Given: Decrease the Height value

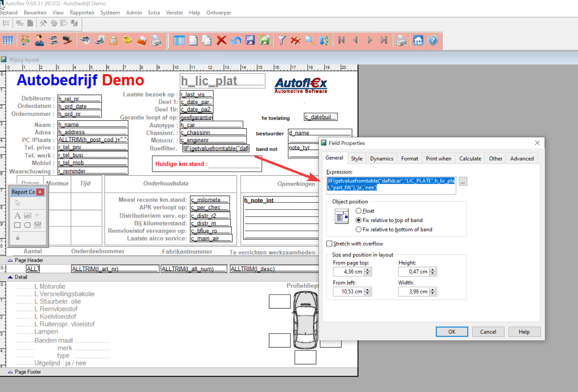Looking at the screenshot, I should pos(433,273).
